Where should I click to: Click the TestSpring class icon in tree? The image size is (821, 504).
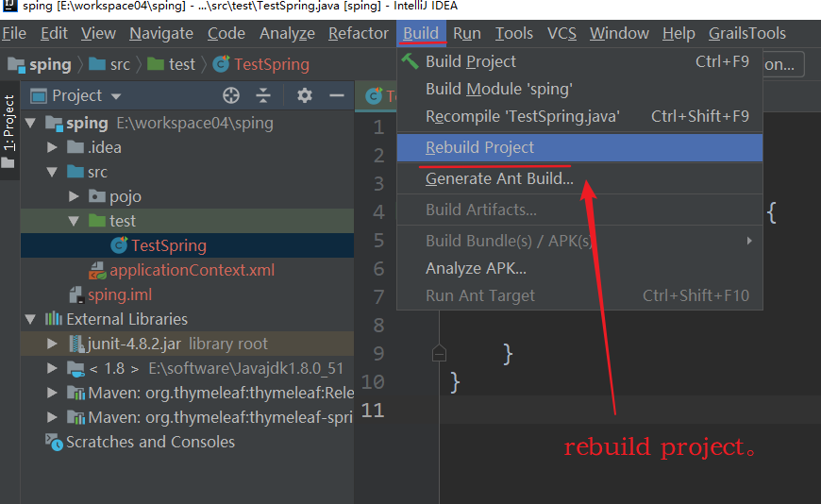click(119, 244)
